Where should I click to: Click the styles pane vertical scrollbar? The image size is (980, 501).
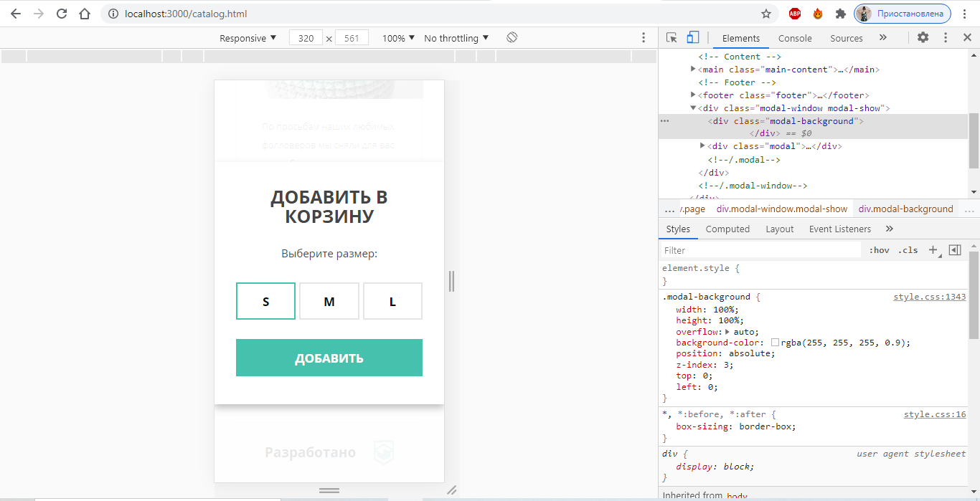point(974,295)
